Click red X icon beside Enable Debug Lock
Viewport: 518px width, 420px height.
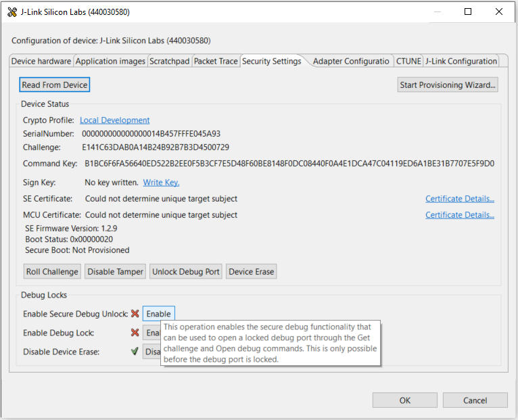coord(135,333)
